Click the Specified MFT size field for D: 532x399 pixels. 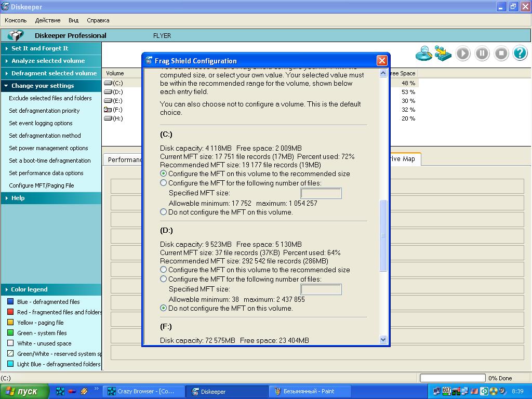[321, 289]
